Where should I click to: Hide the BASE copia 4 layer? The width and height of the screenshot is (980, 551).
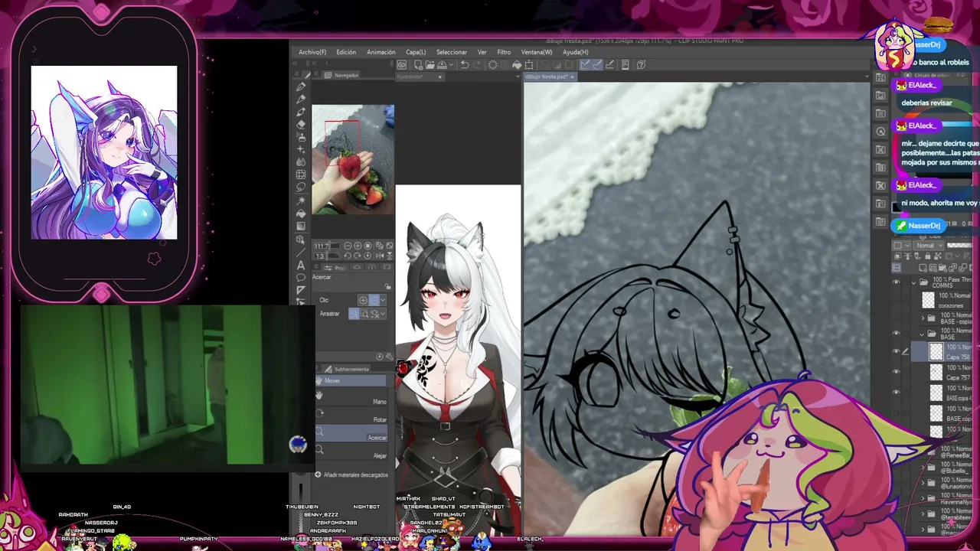point(896,393)
